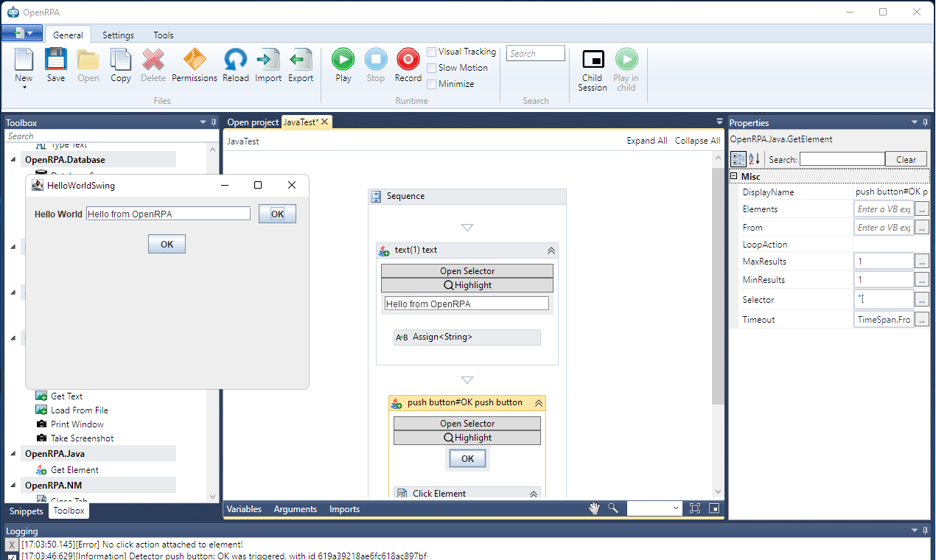The image size is (936, 560).
Task: Collapse the Misc property category
Action: tap(734, 177)
